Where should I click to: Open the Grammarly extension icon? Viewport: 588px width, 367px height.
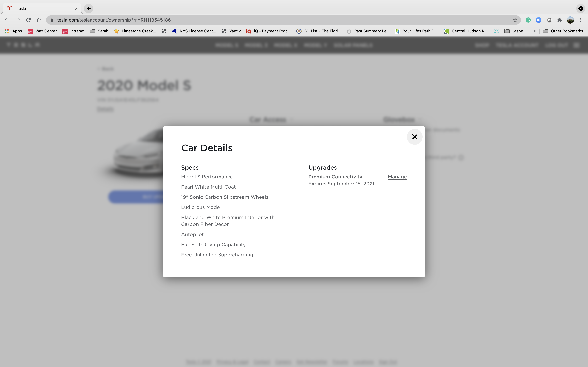528,20
